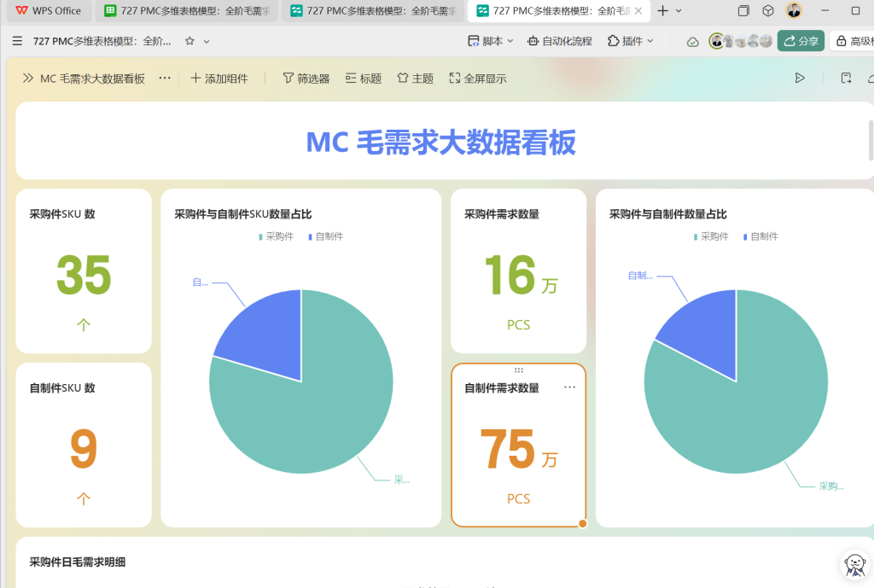The image size is (874, 588).
Task: Open the 脚本 script dropdown
Action: [x=490, y=41]
